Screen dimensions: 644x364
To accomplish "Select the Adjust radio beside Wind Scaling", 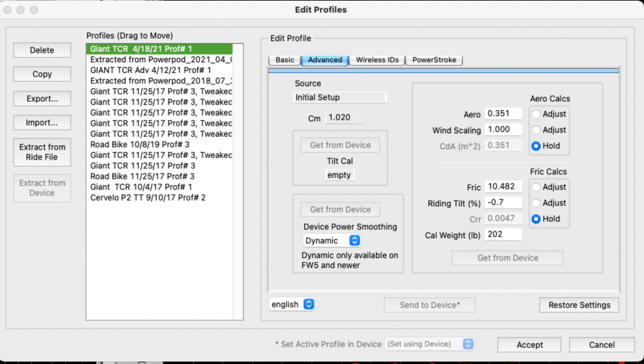I will coord(536,130).
